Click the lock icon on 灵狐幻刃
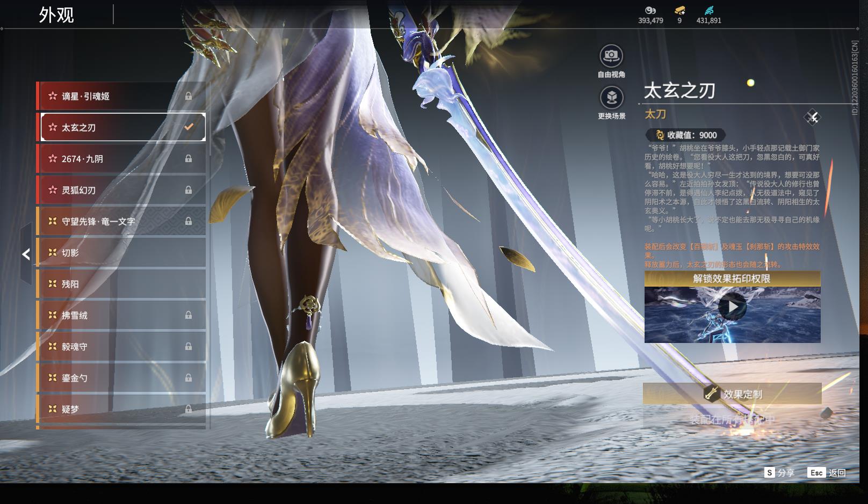The height and width of the screenshot is (504, 868). tap(189, 190)
